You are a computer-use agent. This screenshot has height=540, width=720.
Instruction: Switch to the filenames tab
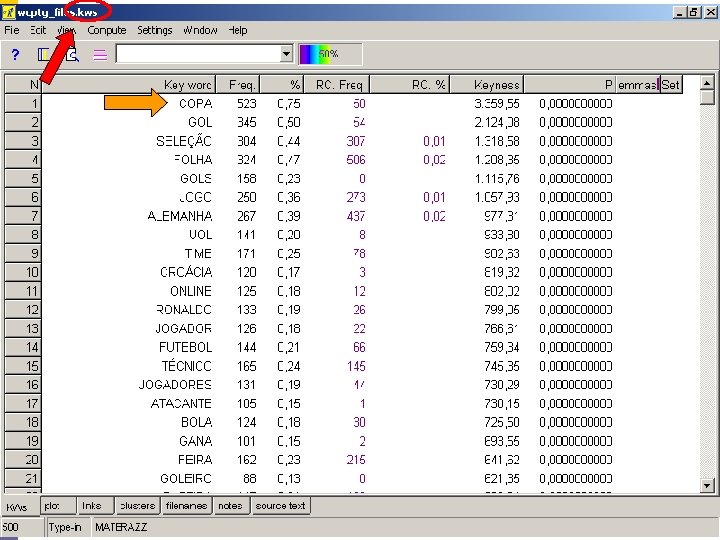tap(186, 506)
